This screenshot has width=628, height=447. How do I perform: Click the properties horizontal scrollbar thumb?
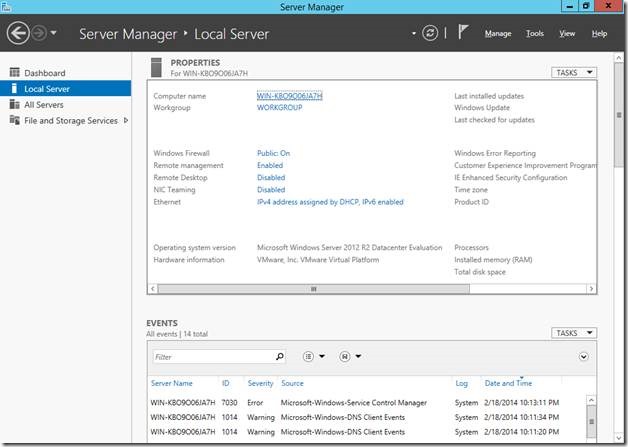[313, 289]
